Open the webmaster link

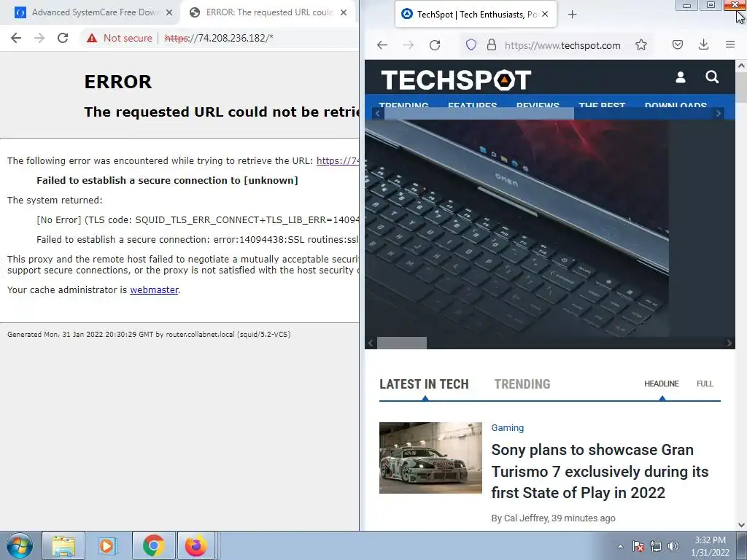click(154, 290)
